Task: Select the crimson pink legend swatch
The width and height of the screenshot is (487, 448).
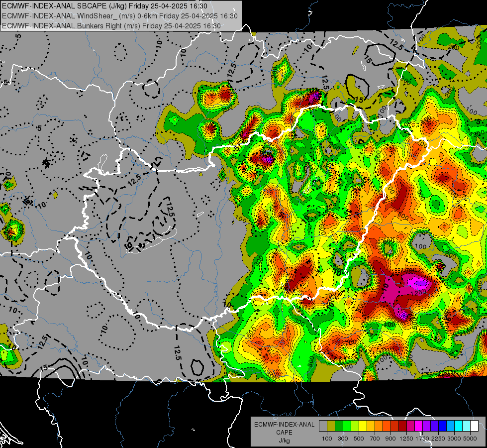Action: pos(410,426)
